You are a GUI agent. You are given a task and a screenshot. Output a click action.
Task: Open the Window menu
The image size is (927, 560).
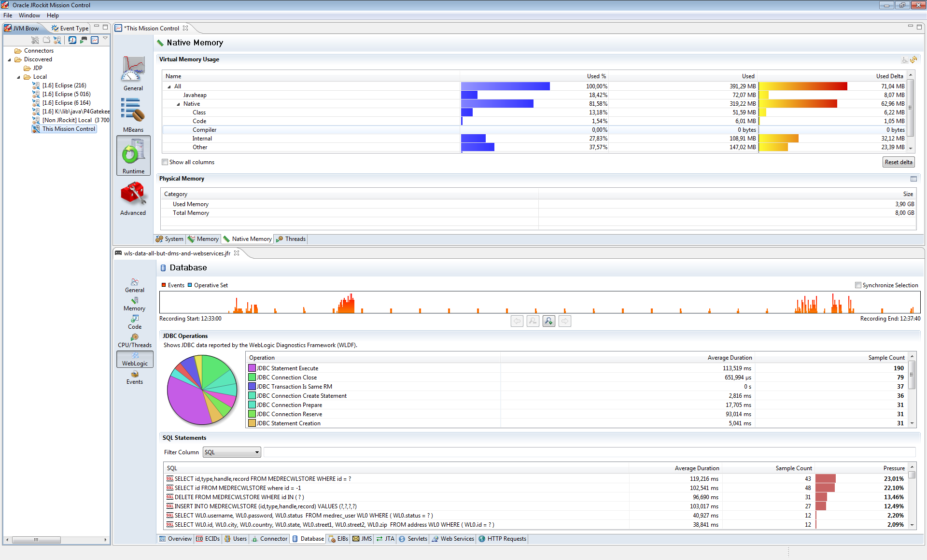tap(29, 15)
